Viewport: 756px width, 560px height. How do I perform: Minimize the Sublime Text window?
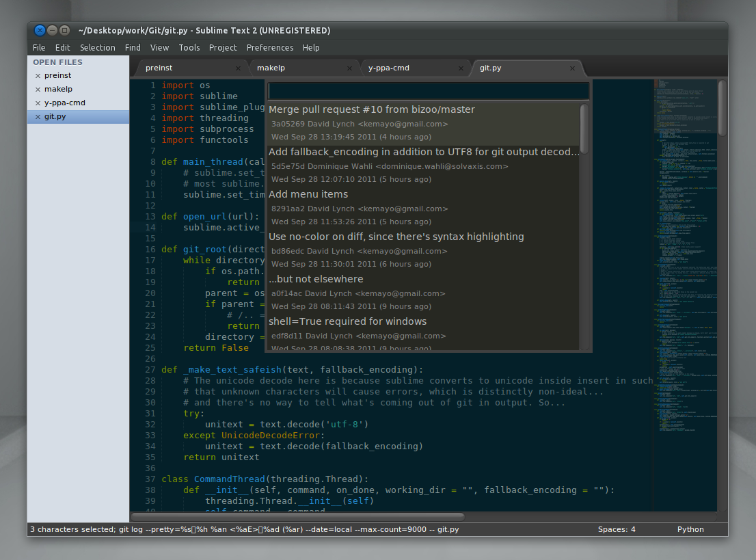pyautogui.click(x=52, y=30)
